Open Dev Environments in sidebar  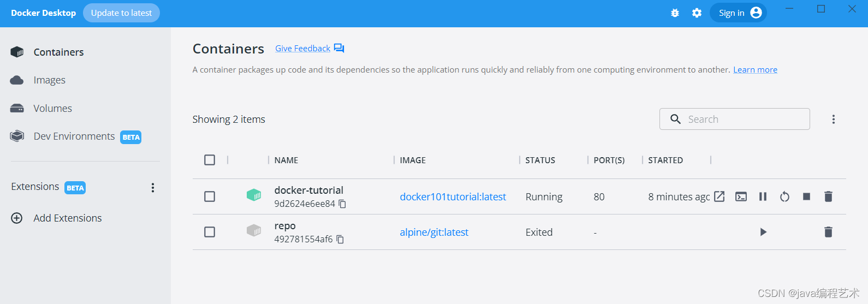click(74, 136)
